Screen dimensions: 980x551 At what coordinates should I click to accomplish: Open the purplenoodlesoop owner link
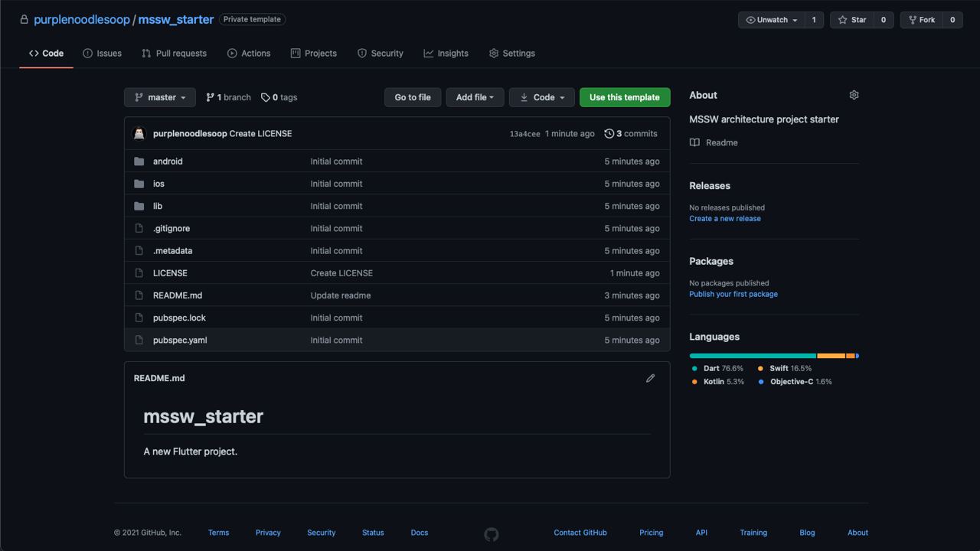pos(82,20)
